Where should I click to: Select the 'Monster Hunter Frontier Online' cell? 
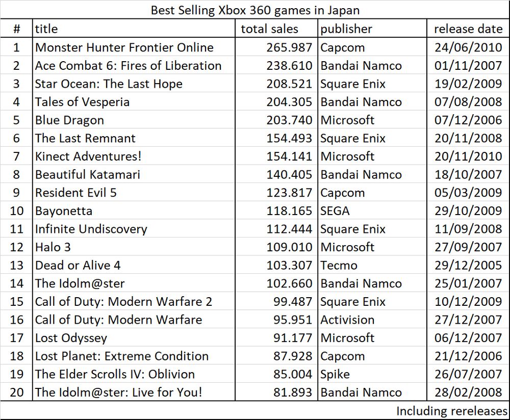click(134, 47)
